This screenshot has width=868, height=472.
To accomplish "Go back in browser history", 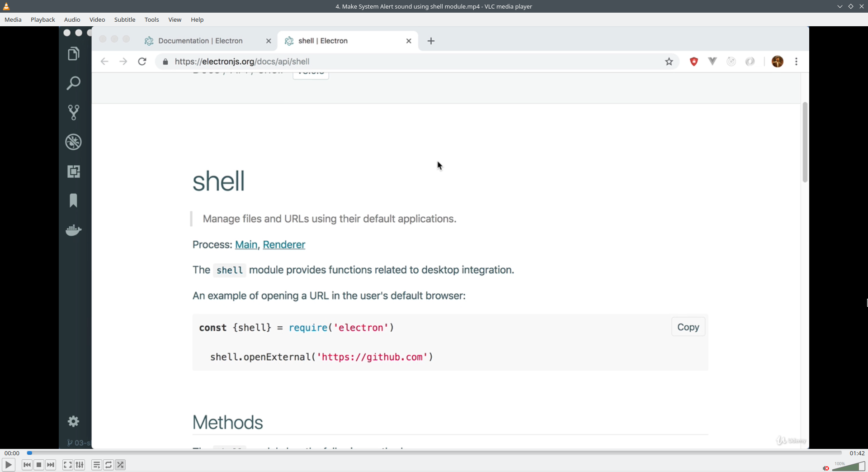I will tap(104, 62).
